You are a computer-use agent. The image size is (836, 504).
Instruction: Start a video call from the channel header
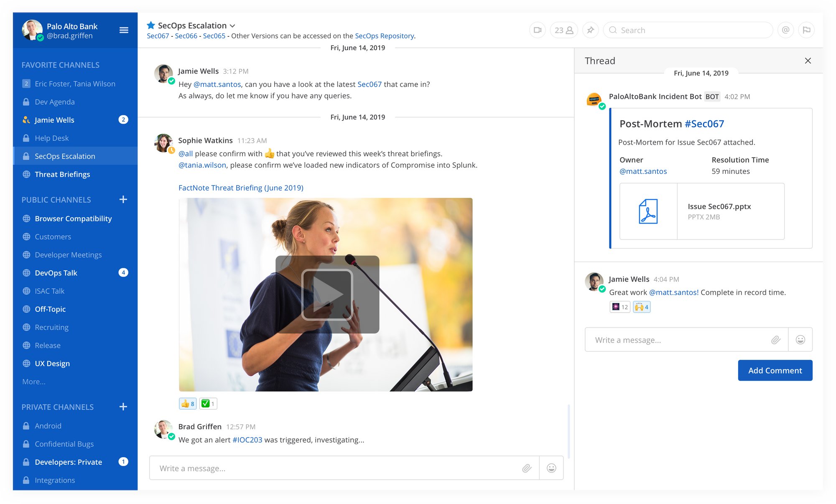[538, 30]
